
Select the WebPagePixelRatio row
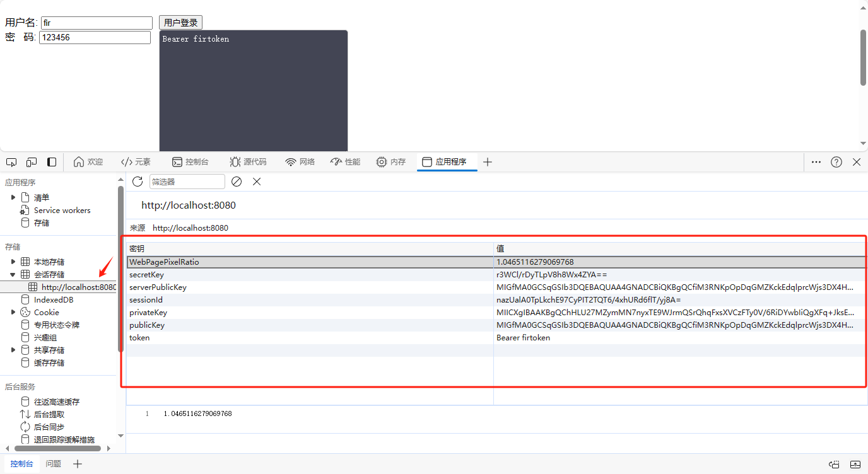coord(496,262)
